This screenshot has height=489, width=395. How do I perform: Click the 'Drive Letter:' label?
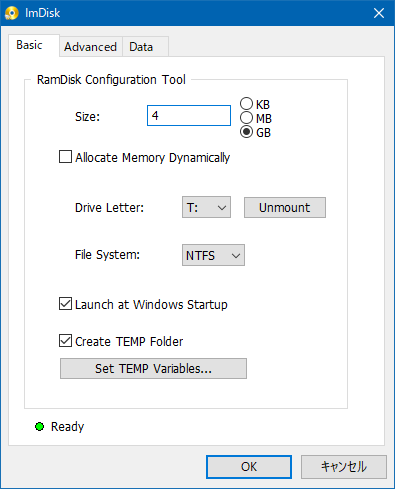(109, 208)
